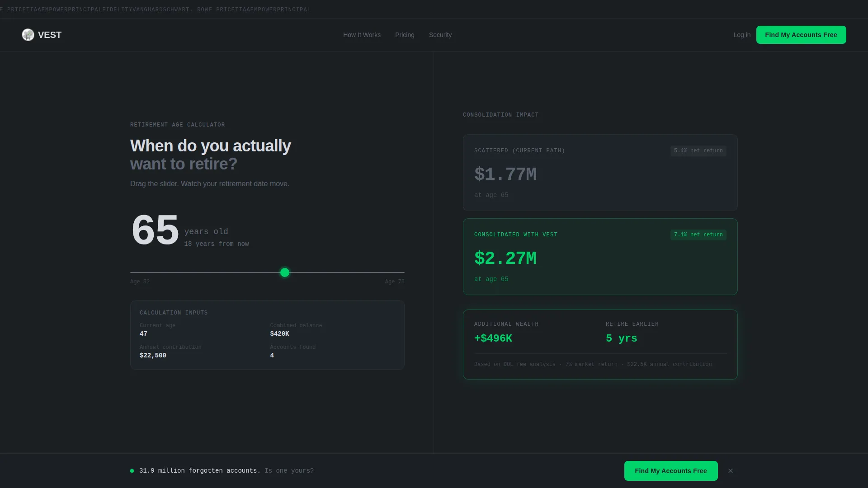Click the Current age value 47
Image resolution: width=868 pixels, height=488 pixels.
coord(143,334)
